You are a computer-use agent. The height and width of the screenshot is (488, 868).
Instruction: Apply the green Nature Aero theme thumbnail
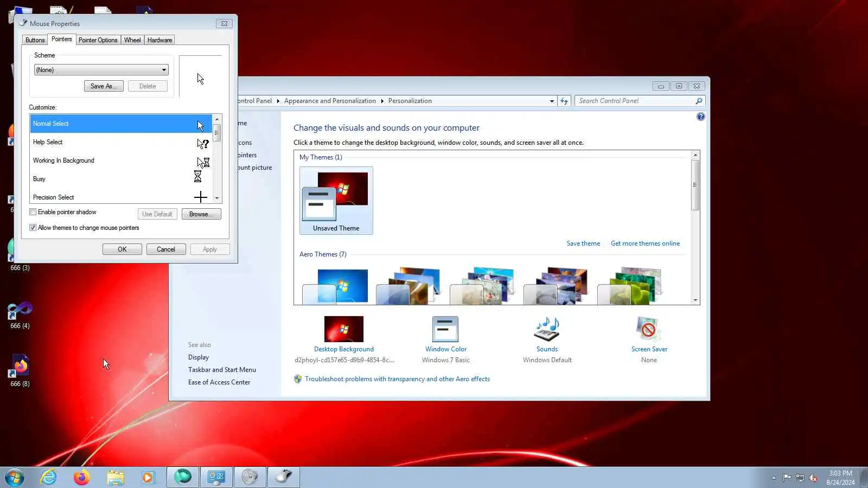coord(630,286)
